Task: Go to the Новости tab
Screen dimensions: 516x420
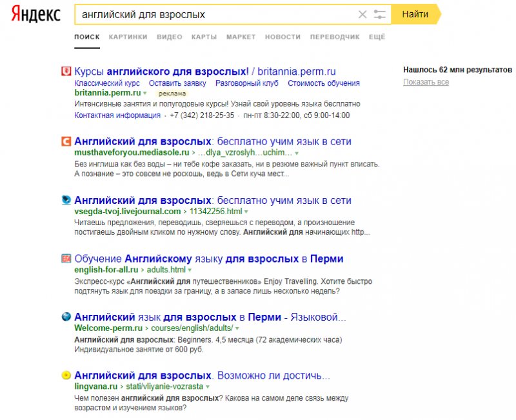Action: click(283, 37)
